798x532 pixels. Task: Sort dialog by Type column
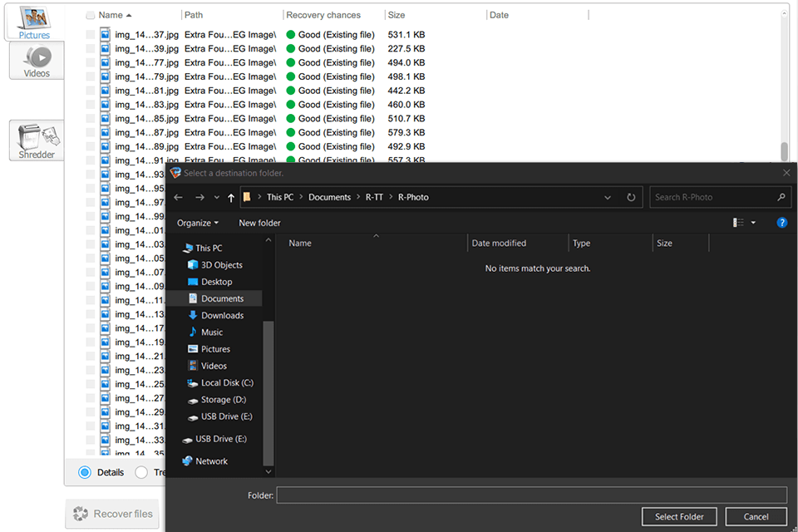581,244
